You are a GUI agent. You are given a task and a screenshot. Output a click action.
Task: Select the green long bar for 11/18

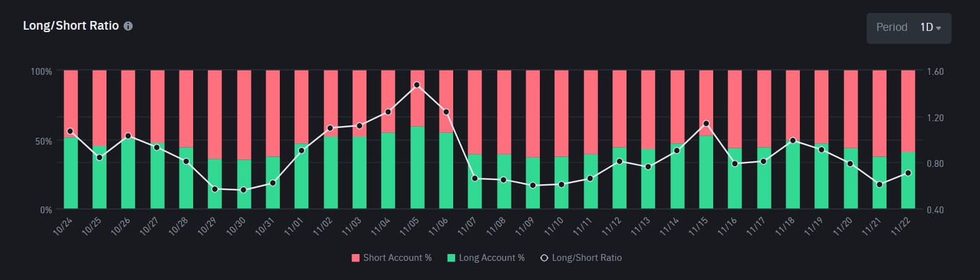tap(793, 176)
